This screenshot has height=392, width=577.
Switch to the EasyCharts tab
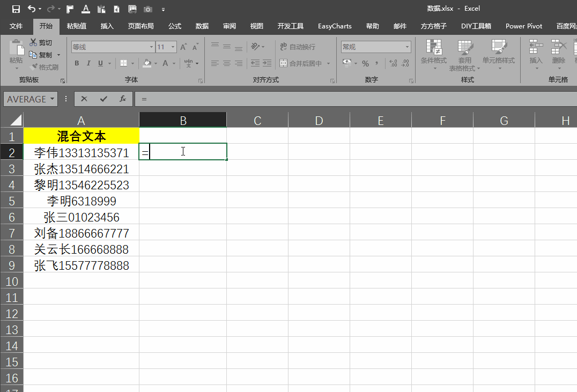coord(335,26)
